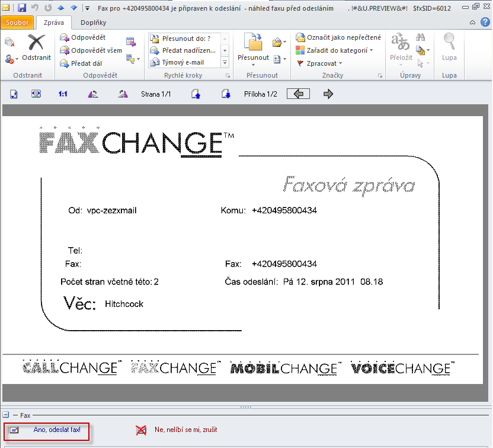
Task: Click the Komu number +420495800434
Action: [284, 210]
